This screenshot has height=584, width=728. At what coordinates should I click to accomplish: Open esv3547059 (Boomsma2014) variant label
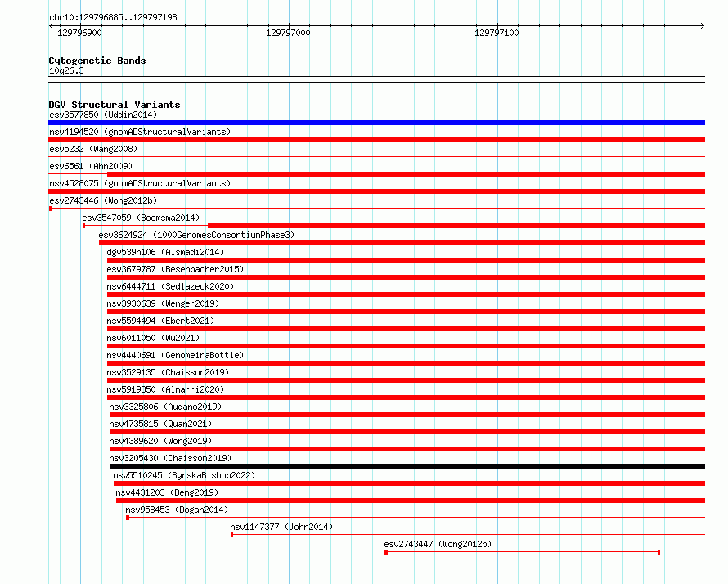coord(141,218)
